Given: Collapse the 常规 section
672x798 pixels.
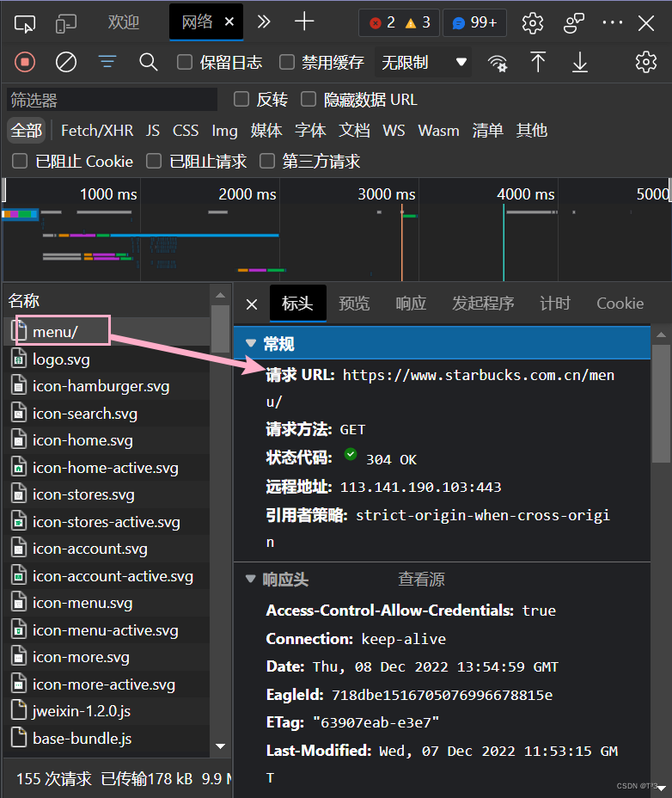Looking at the screenshot, I should pos(250,343).
